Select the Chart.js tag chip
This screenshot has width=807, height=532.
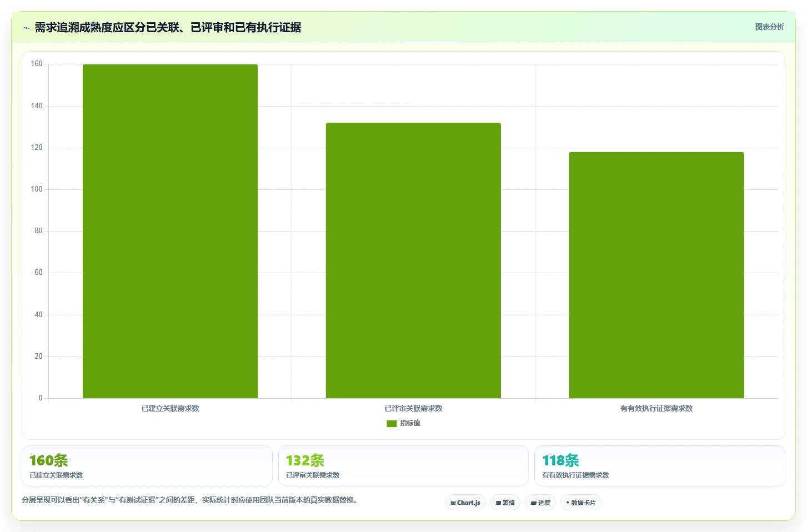pyautogui.click(x=465, y=503)
